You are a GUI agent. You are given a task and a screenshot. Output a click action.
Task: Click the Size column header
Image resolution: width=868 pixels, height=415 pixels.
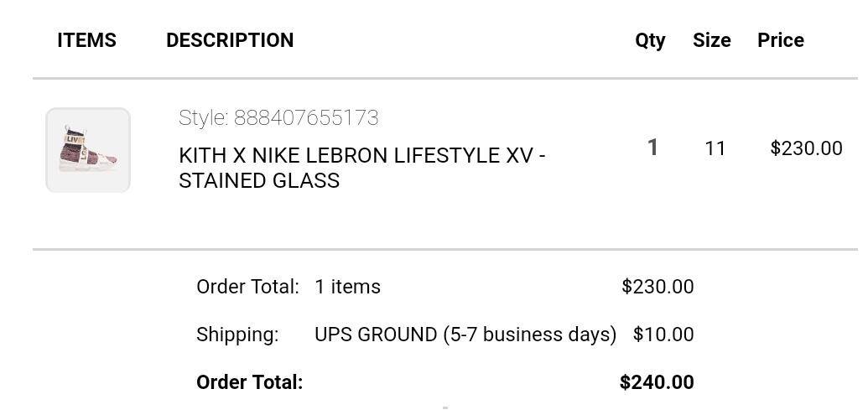point(712,40)
